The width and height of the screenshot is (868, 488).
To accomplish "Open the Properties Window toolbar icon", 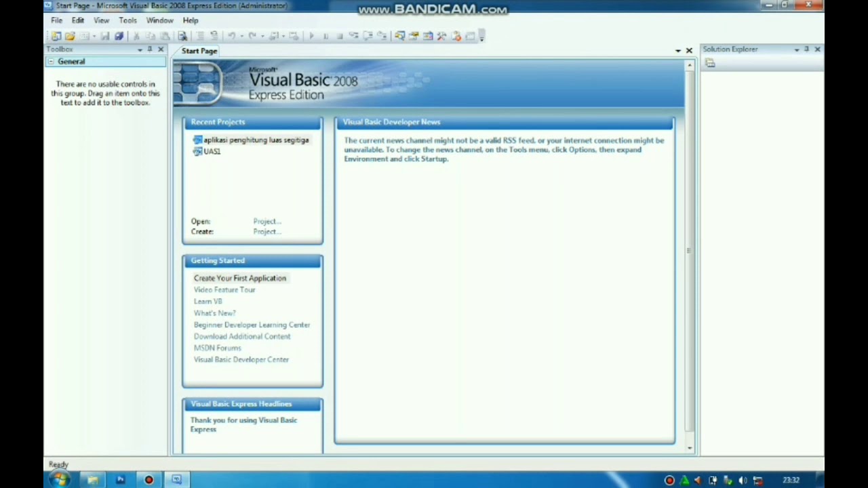I will pos(414,36).
